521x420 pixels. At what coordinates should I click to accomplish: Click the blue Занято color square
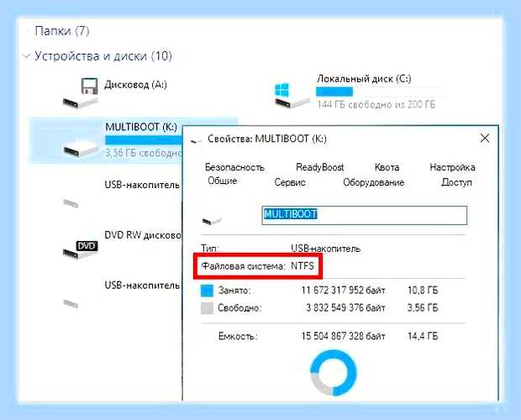[207, 291]
